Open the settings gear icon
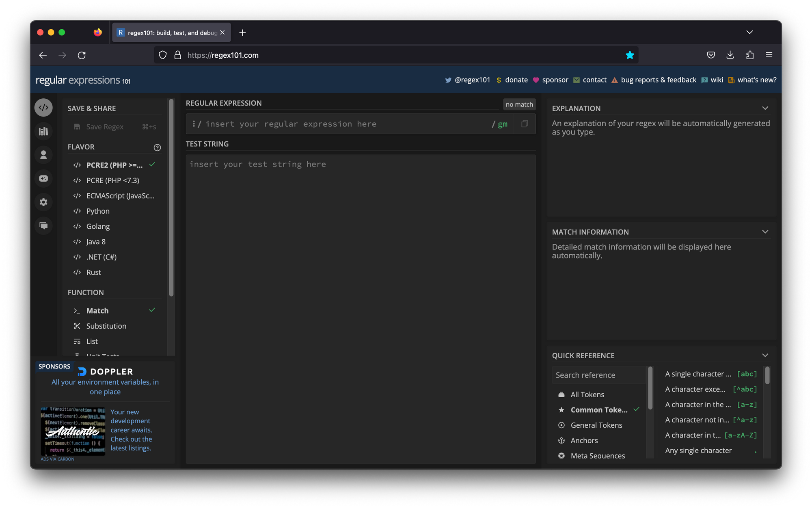The image size is (812, 509). (x=43, y=202)
